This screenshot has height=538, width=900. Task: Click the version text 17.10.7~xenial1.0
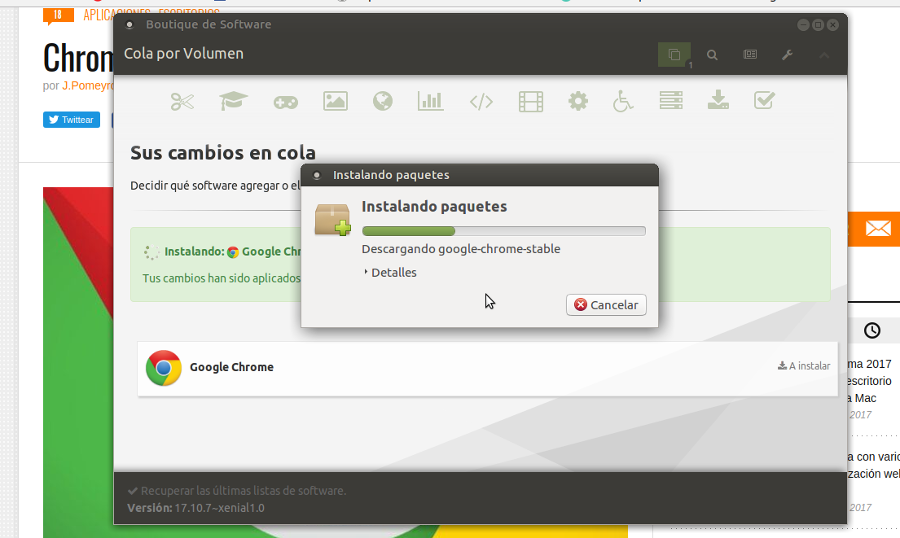(x=219, y=508)
